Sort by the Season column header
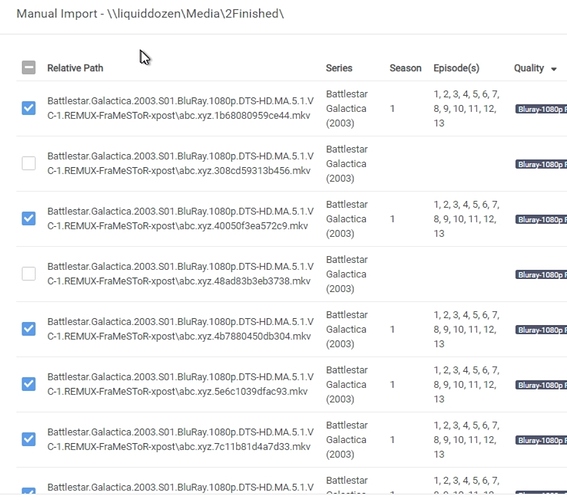The height and width of the screenshot is (500, 567). [405, 68]
